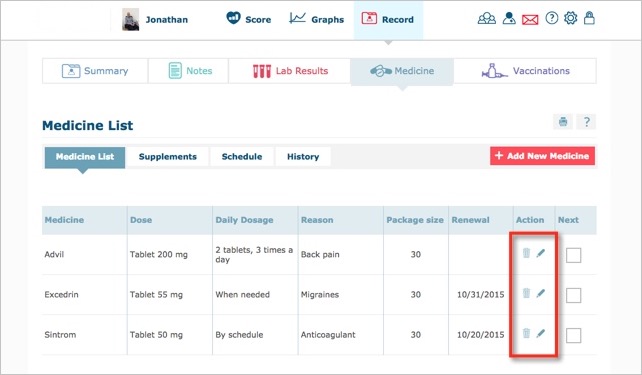Screen dimensions: 642x375
Task: Select the Sintrom medicine name cell
Action: pyautogui.click(x=60, y=334)
